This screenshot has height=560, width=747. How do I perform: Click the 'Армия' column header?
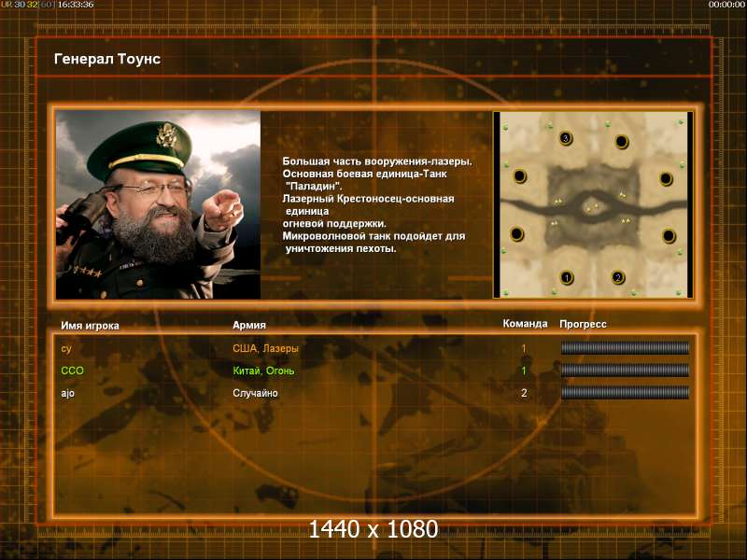click(x=249, y=325)
